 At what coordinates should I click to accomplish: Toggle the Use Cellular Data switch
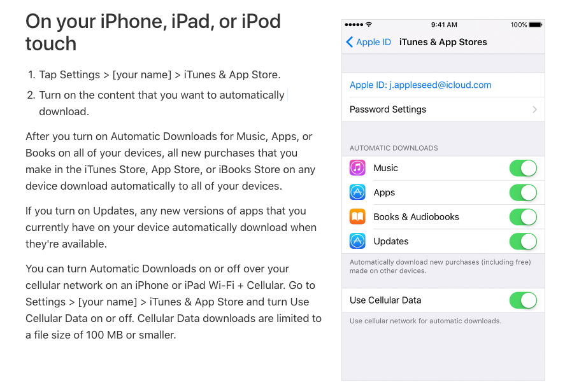point(523,300)
